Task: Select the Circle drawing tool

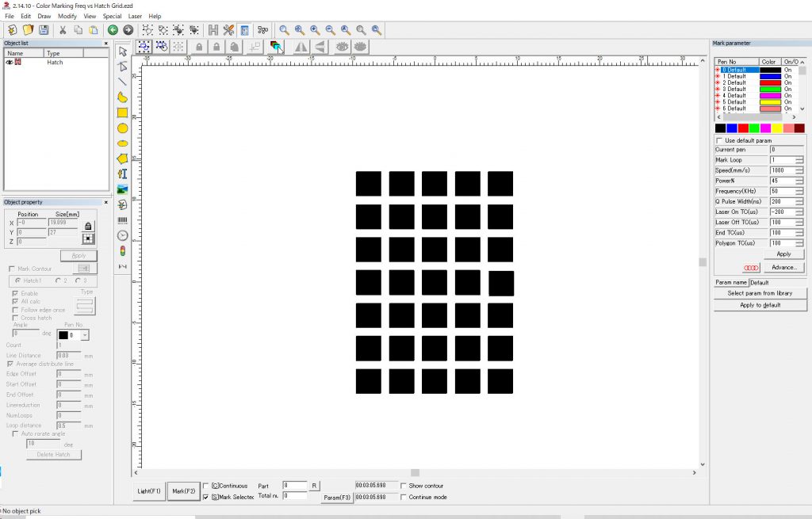Action: pos(123,128)
